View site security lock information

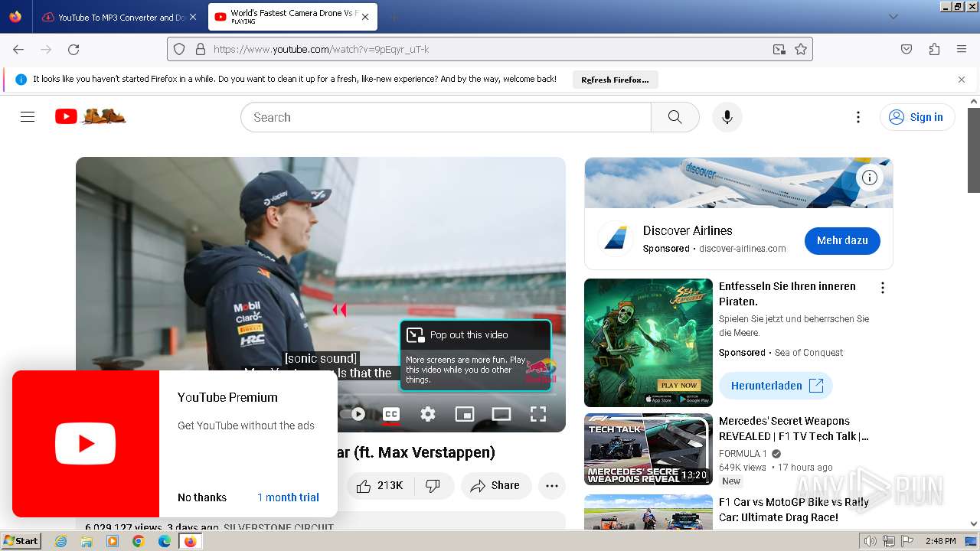(x=201, y=49)
